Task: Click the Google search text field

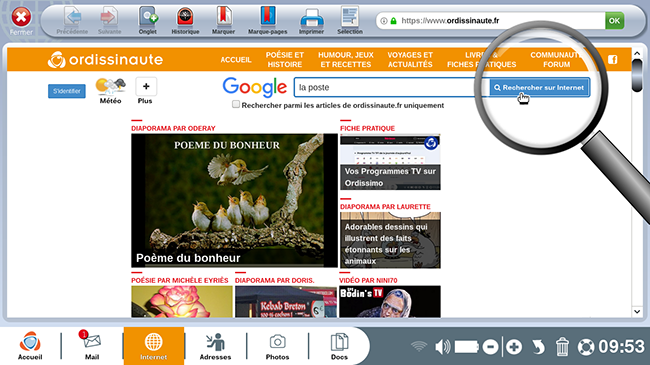Action: pos(391,88)
